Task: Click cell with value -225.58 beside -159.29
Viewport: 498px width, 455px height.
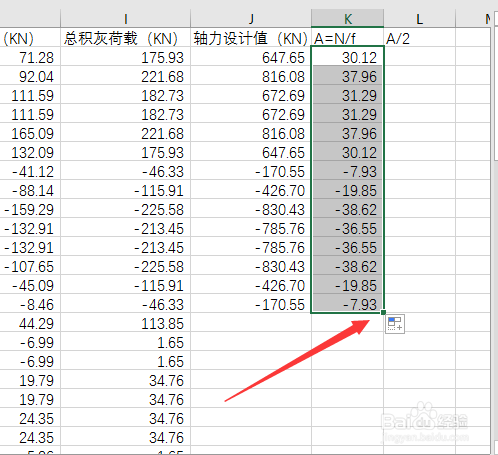Action: 125,208
